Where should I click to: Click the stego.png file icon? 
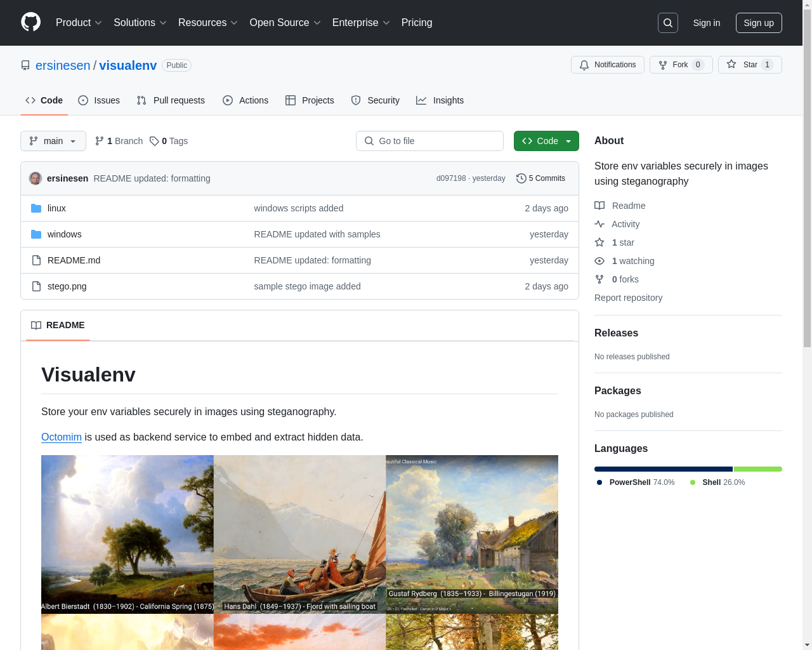tap(36, 286)
